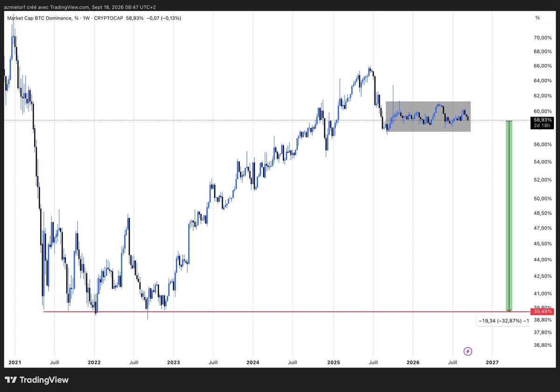
Task: Click the 2025 label on time axis
Action: pos(334,362)
